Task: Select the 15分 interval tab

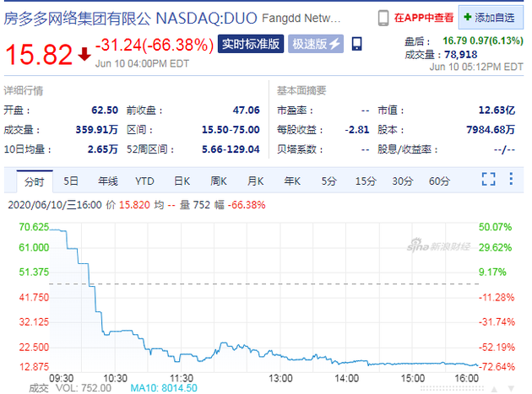Action: click(x=366, y=181)
